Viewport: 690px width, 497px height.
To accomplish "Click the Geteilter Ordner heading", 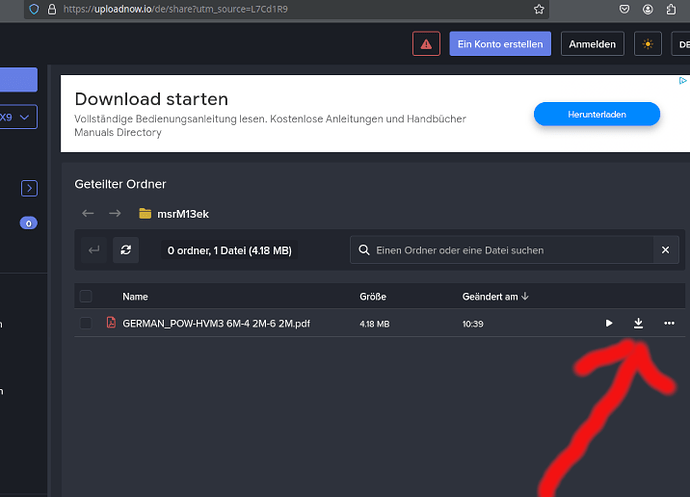I will coord(120,184).
